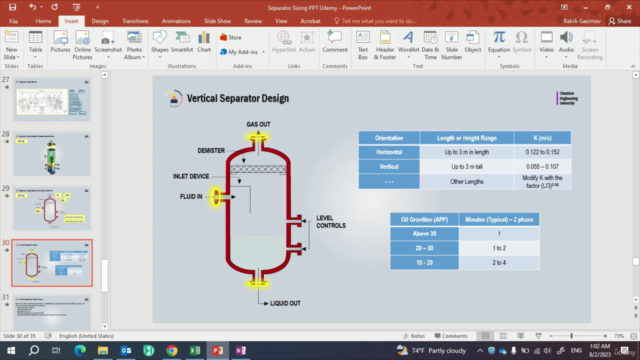Open the Undo history dropdown arrow
This screenshot has width=640, height=360.
tap(41, 7)
